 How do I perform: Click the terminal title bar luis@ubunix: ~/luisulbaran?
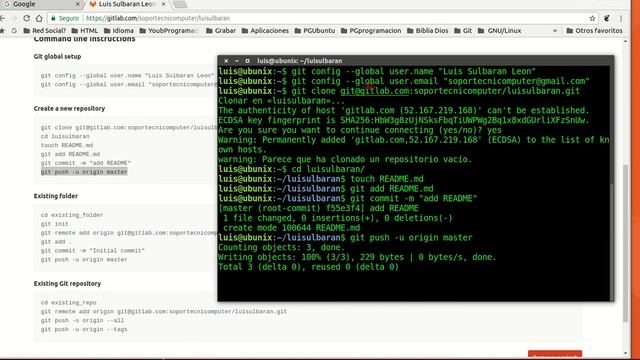[416, 61]
